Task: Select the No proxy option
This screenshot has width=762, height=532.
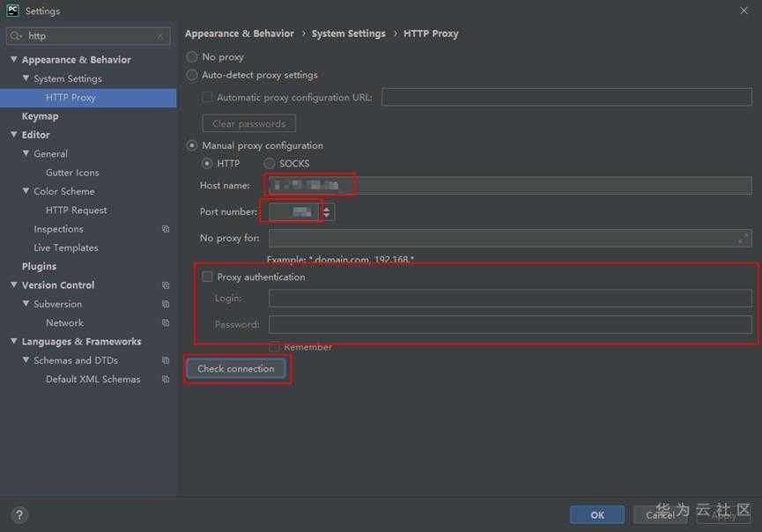Action: pyautogui.click(x=192, y=57)
